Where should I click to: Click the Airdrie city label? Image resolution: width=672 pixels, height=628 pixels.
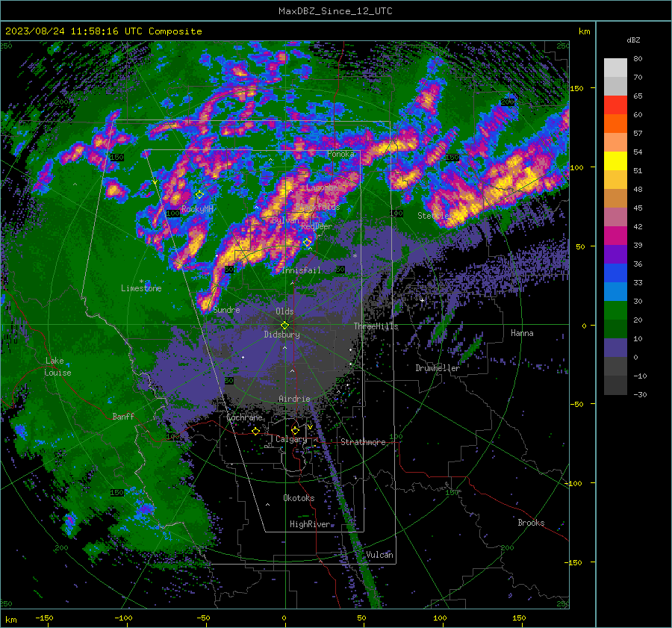294,399
